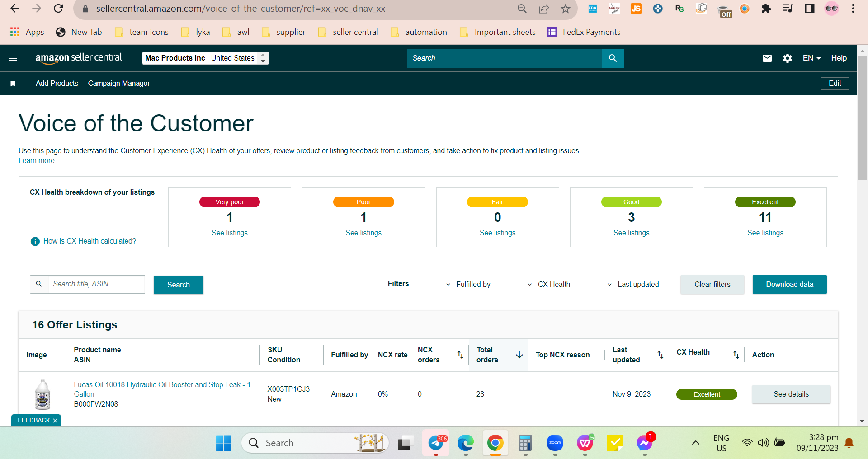Click the Windows taskbar Search box

(x=315, y=443)
